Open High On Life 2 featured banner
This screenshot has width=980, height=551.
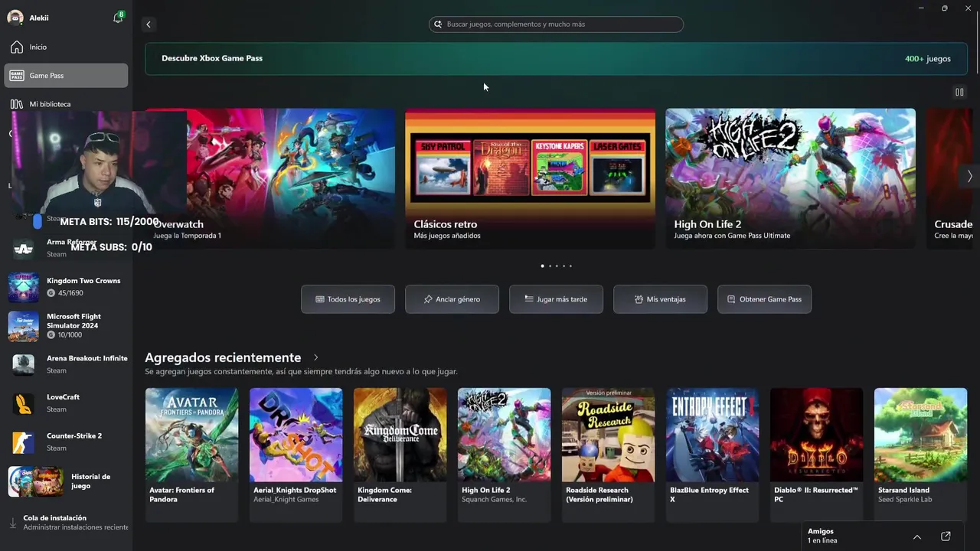coord(790,178)
